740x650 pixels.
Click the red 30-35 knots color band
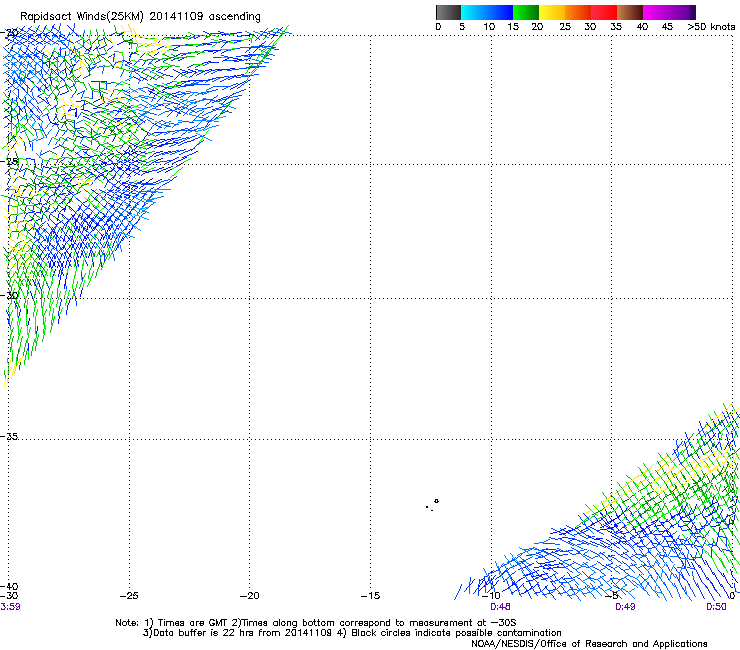(604, 12)
